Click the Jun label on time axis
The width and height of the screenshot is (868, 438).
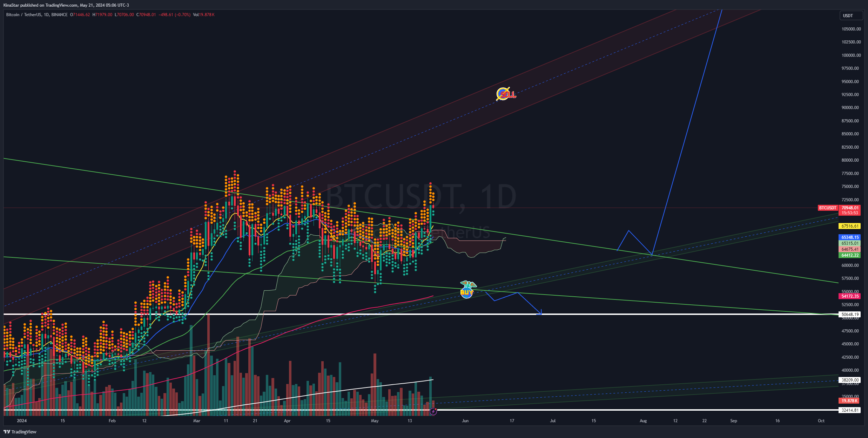[465, 421]
